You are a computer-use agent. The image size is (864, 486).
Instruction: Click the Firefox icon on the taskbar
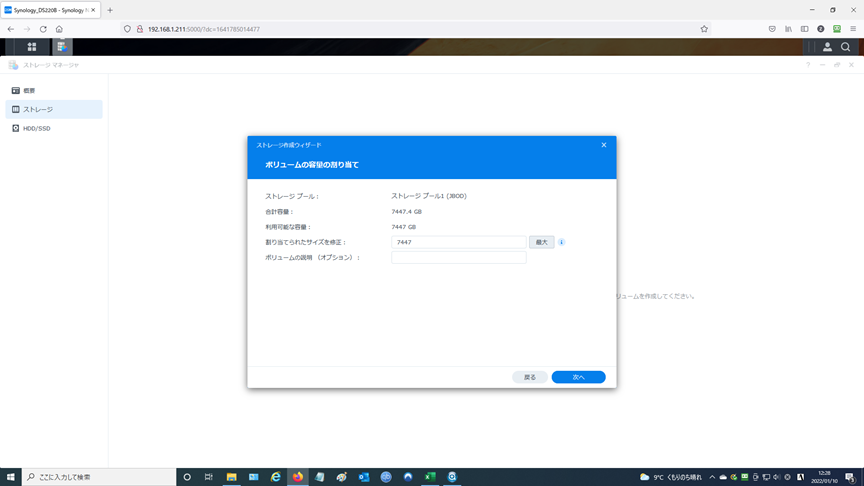click(x=298, y=477)
